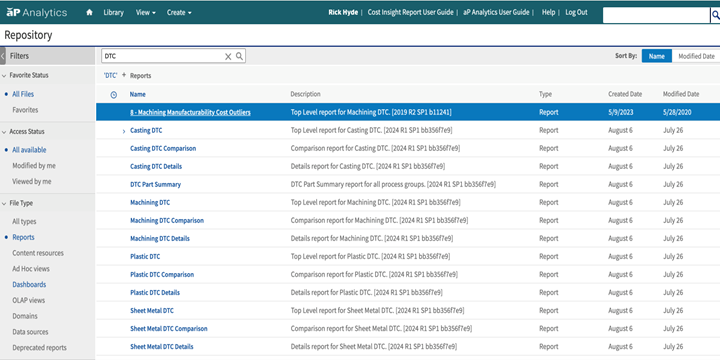Image resolution: width=720 pixels, height=360 pixels.
Task: Clear the DTC search with X icon
Action: click(228, 56)
